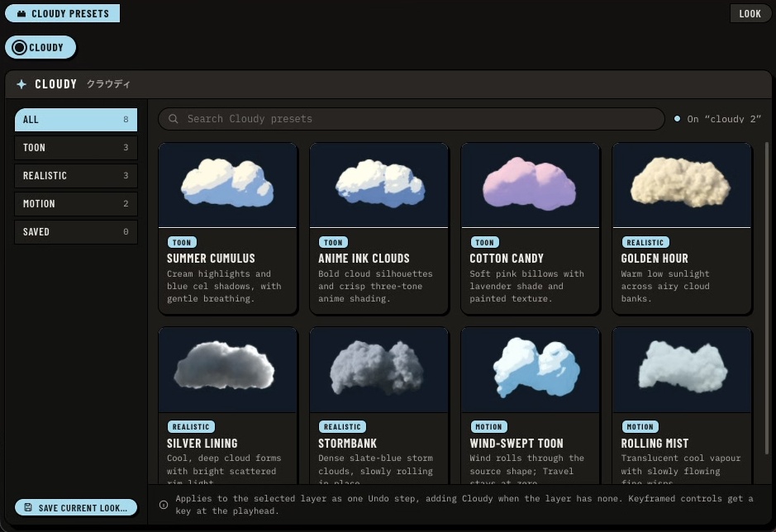The image size is (776, 532).
Task: Click the Anime Ink Clouds thumbnail
Action: click(x=379, y=185)
